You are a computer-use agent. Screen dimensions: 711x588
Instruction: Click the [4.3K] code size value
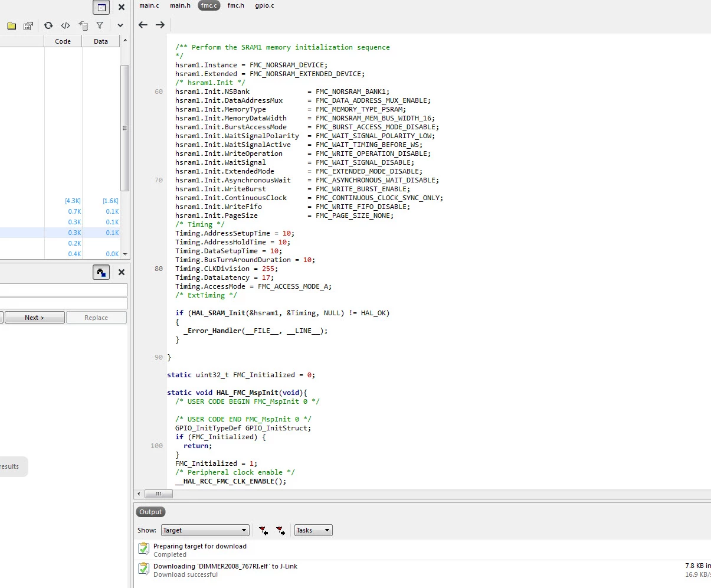point(73,201)
